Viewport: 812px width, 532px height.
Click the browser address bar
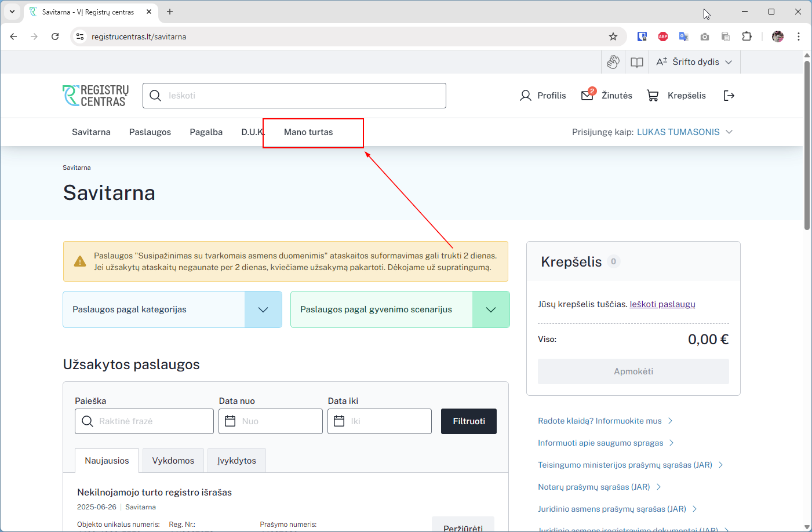pos(348,37)
